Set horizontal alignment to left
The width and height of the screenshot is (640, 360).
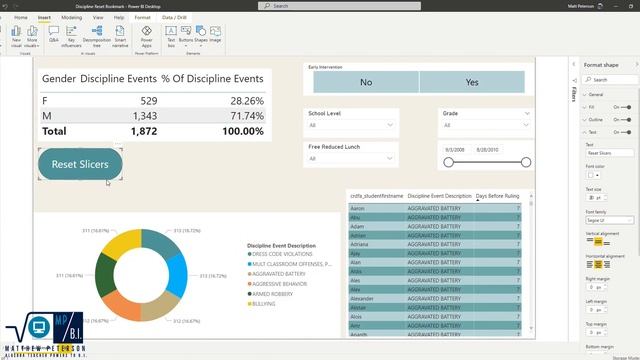590,264
